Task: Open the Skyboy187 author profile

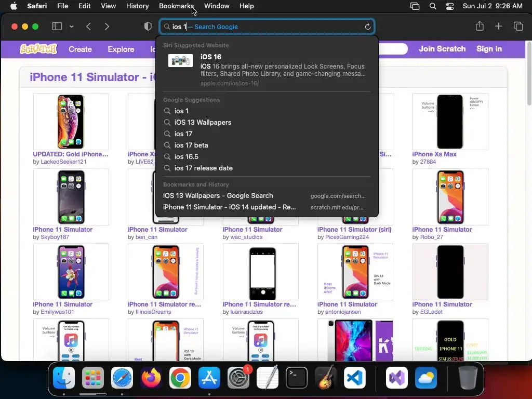Action: point(55,237)
